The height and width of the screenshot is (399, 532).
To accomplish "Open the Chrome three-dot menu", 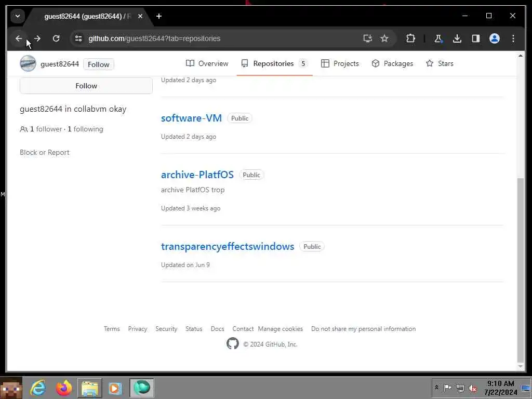I will [x=513, y=38].
